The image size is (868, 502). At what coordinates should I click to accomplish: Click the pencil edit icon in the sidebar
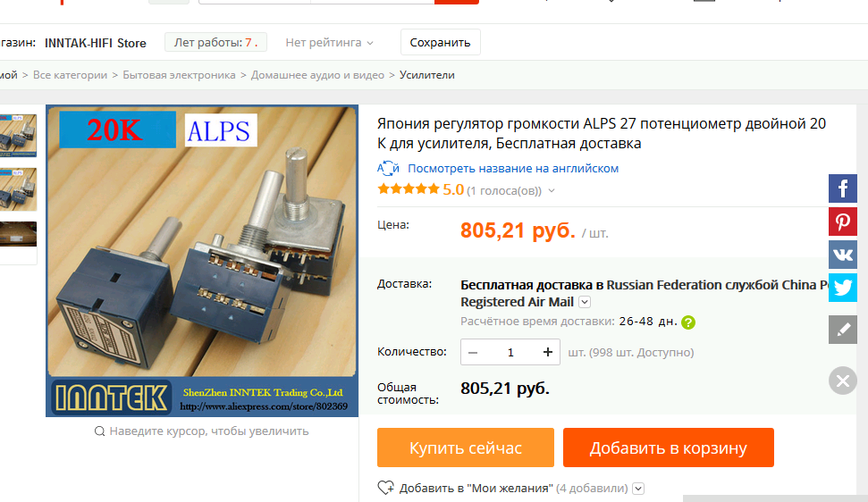coord(843,330)
